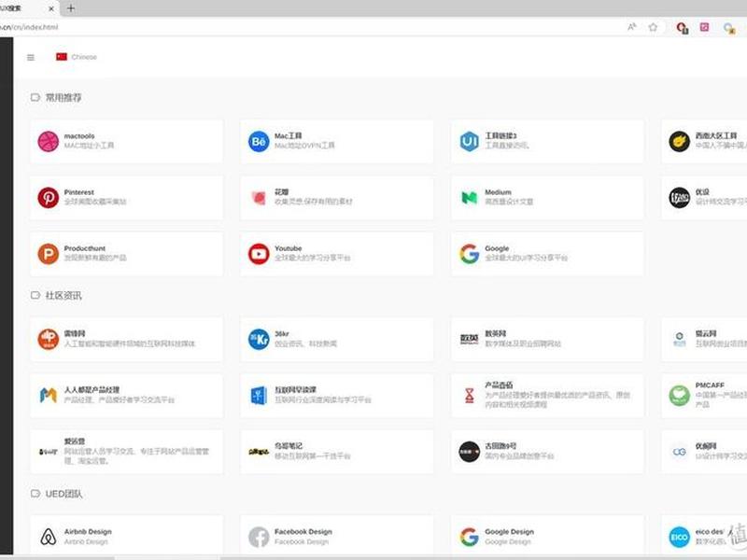This screenshot has width=747, height=560.
Task: Open the Chinese language dropdown
Action: (x=77, y=57)
